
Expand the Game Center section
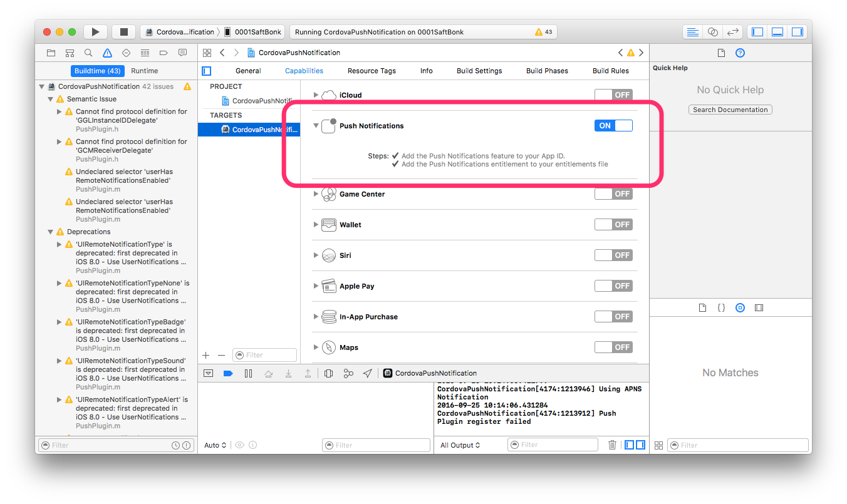point(316,194)
